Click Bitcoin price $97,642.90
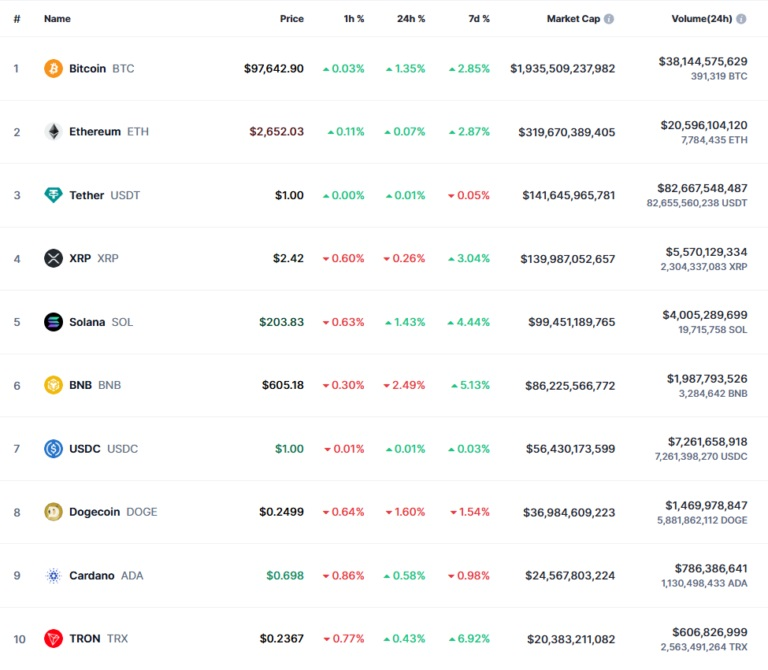 click(x=274, y=68)
